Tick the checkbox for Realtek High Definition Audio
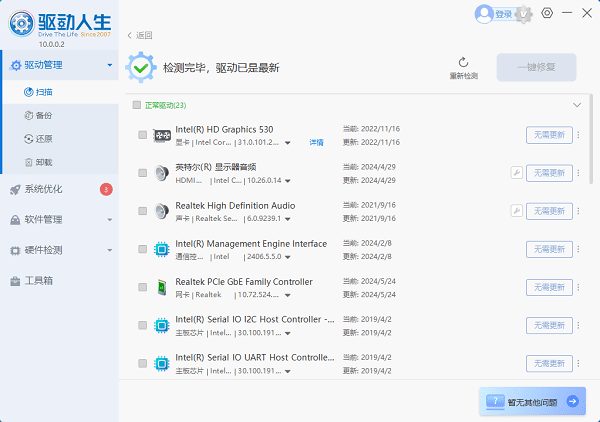 143,211
